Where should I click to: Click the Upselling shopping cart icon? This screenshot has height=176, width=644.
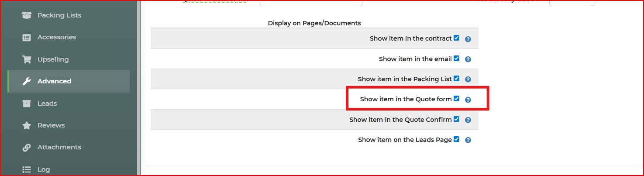(27, 59)
